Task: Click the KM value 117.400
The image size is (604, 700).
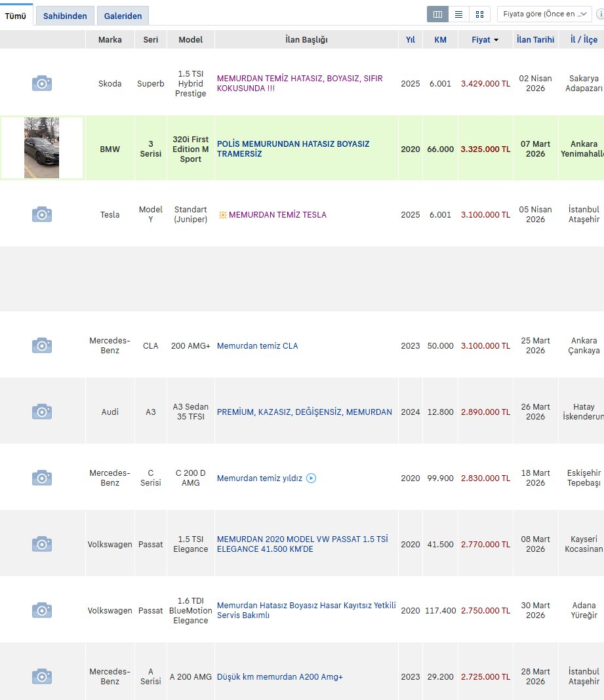Action: click(x=441, y=610)
